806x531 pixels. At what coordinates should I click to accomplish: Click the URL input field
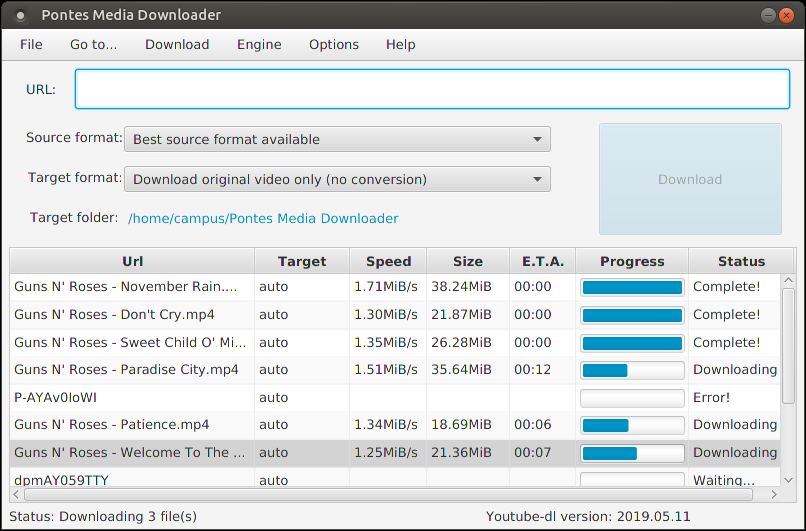(x=432, y=89)
